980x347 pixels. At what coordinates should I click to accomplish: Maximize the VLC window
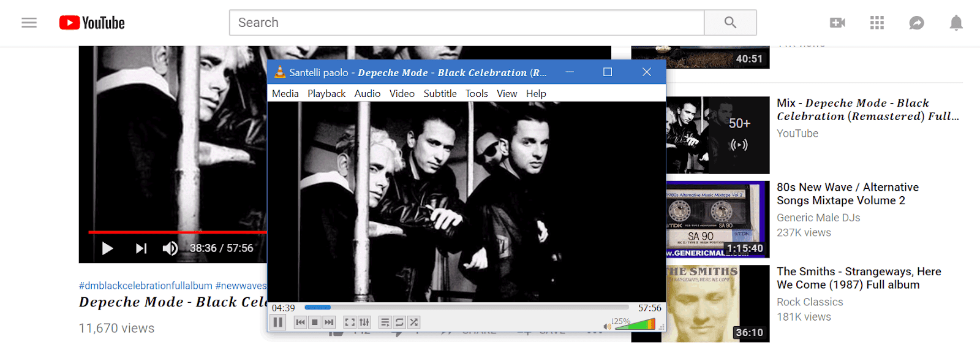click(x=608, y=72)
